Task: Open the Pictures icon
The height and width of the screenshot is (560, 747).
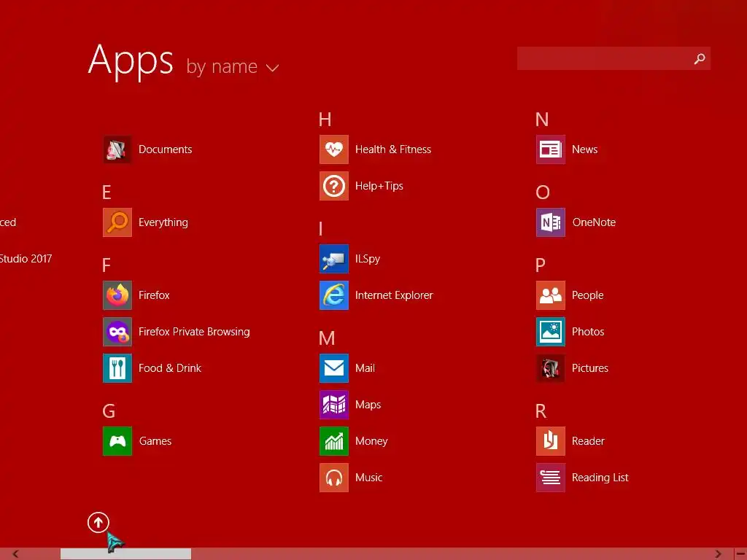Action: (551, 368)
